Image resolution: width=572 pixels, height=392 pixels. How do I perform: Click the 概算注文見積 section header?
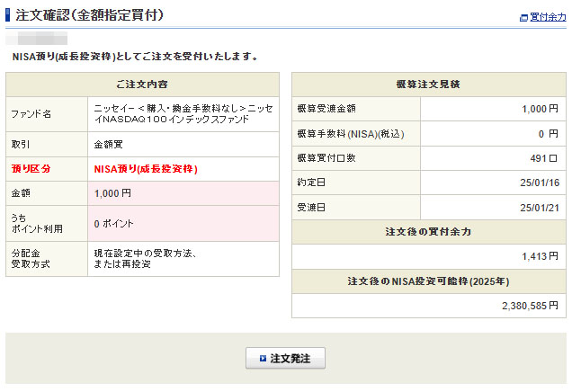[x=428, y=84]
